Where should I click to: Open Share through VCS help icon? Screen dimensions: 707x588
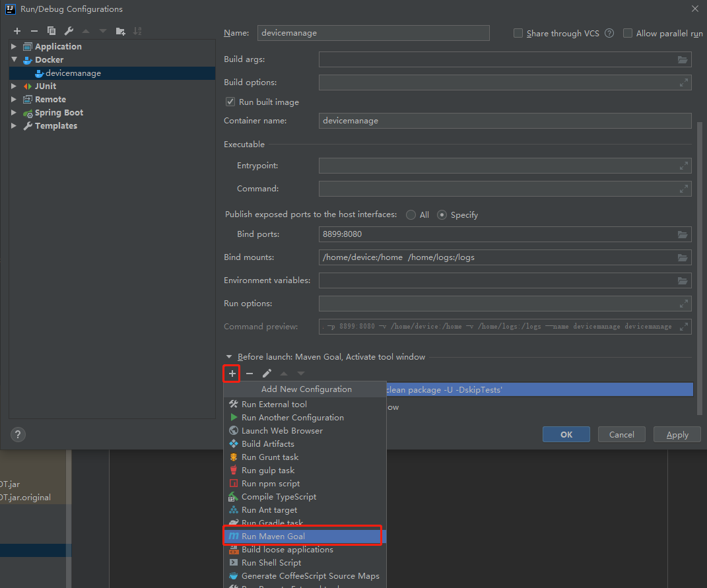pos(609,34)
